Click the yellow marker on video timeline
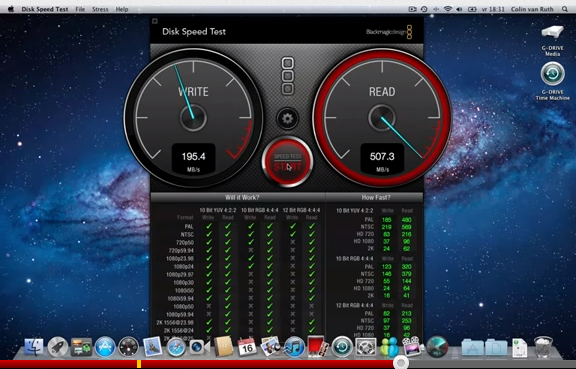The width and height of the screenshot is (576, 369). (x=139, y=364)
